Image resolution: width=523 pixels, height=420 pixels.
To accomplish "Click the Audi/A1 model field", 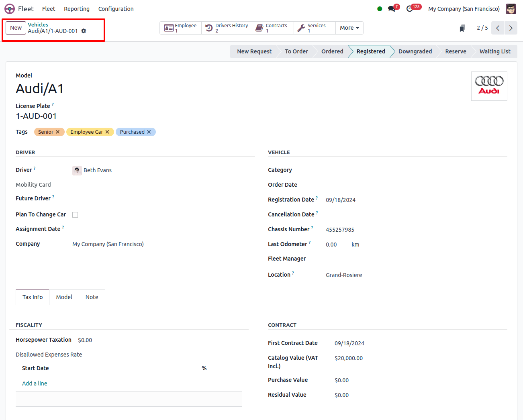I will 40,89.
